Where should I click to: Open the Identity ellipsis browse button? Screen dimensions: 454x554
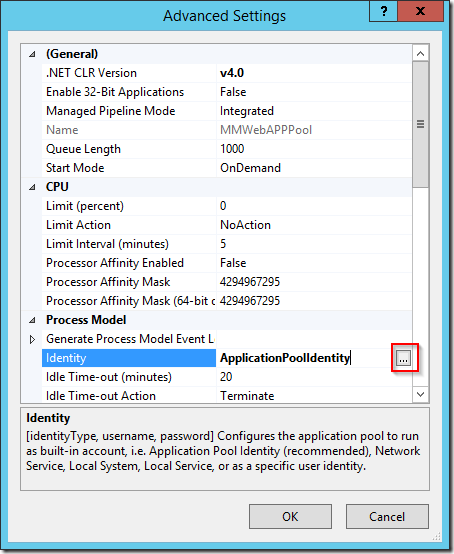(x=403, y=358)
